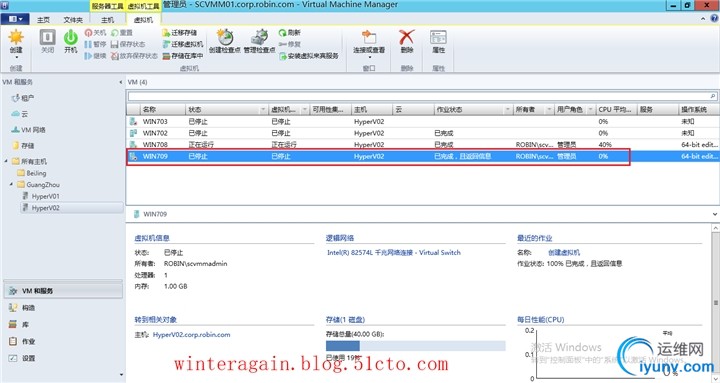720x383 pixels.
Task: Click 连接或查看 (Connect or view) icon
Action: (369, 38)
